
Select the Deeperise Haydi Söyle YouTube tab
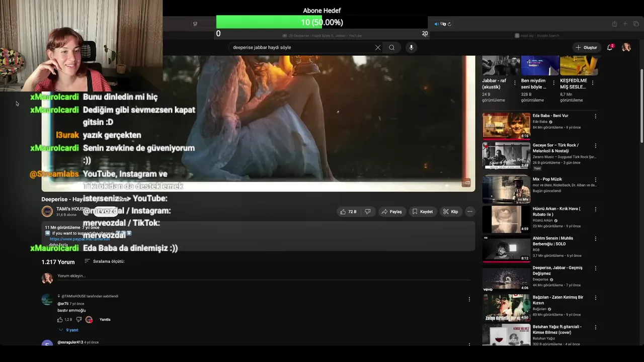tap(322, 36)
